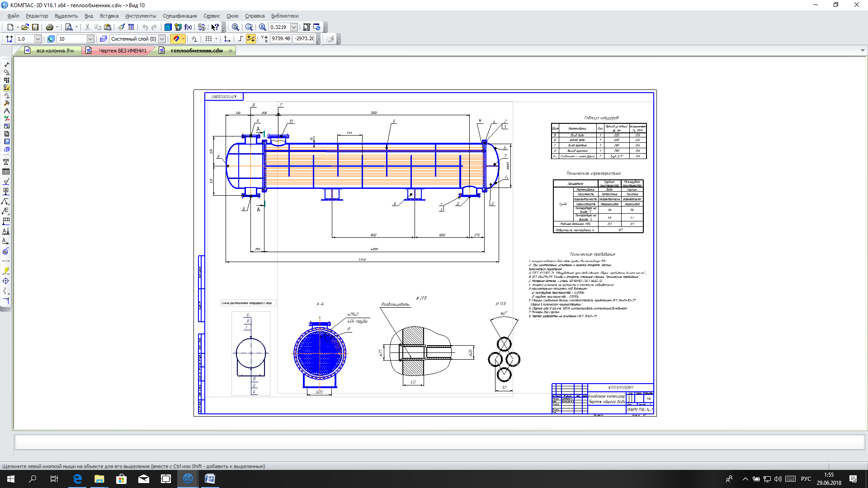The height and width of the screenshot is (488, 868).
Task: Expand document tabs list arrow at right
Action: [x=863, y=51]
